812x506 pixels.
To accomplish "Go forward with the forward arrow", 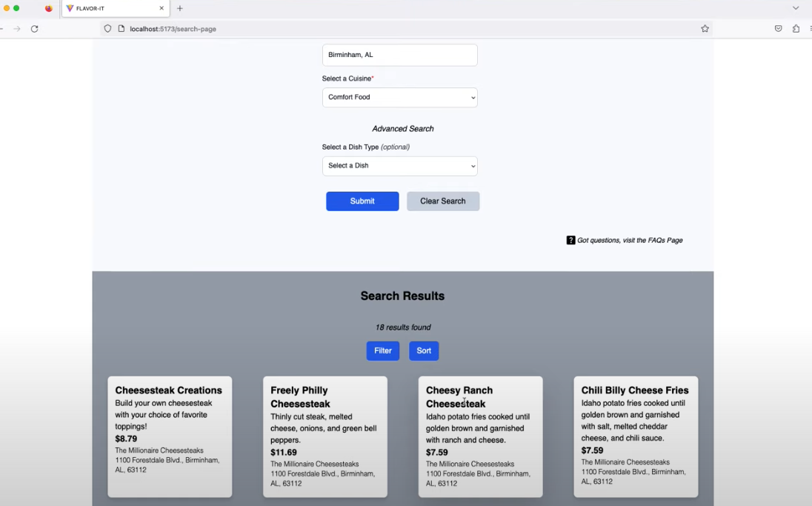I will [17, 29].
